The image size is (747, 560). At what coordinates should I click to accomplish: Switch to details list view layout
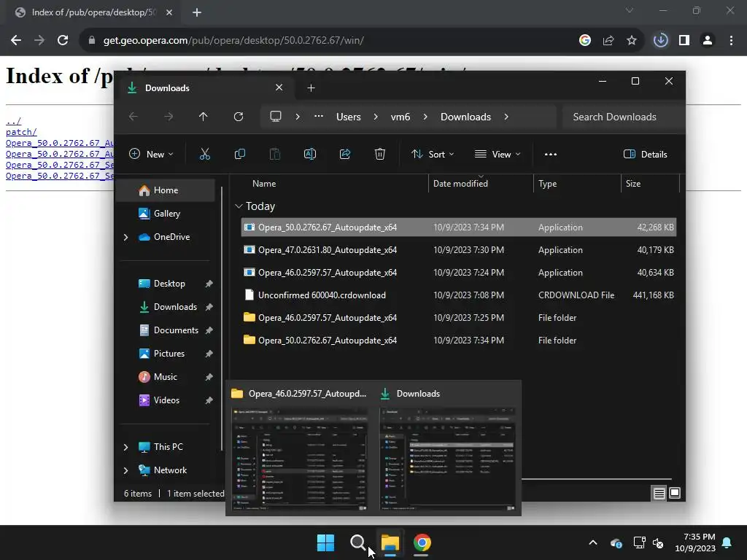(x=659, y=494)
